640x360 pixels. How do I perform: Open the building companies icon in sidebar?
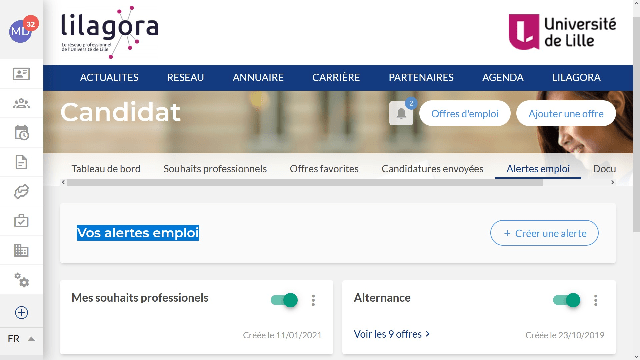[x=21, y=250]
